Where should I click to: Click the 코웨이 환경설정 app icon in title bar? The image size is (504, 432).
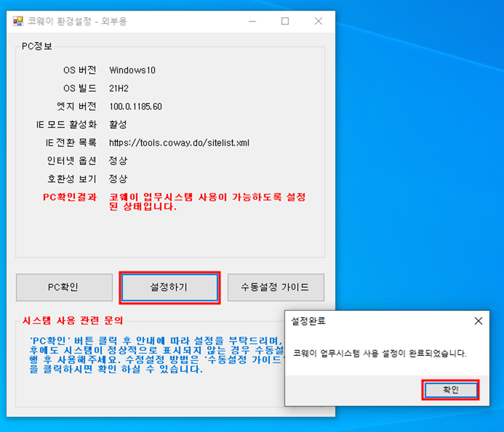tap(18, 21)
